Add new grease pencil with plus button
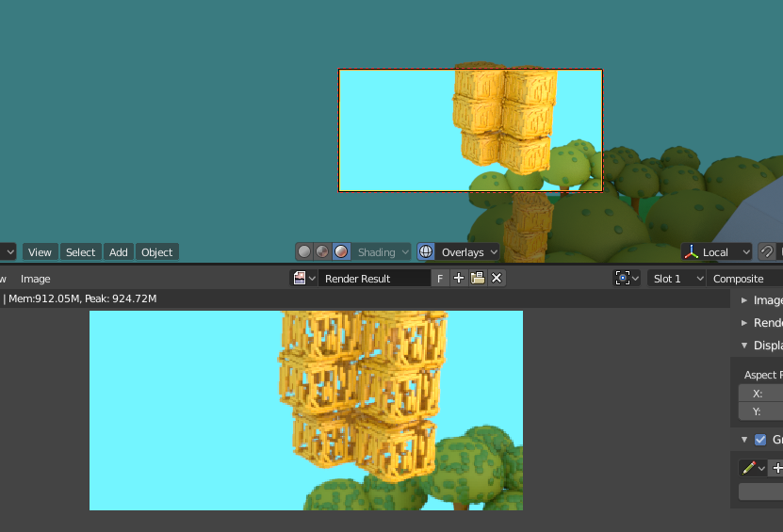 click(777, 468)
